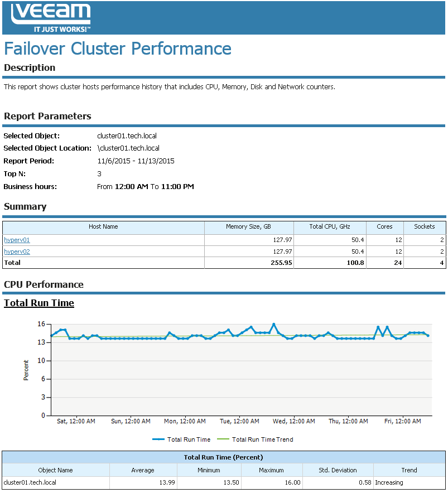Click the Report Parameters section heading
448x493 pixels.
pyautogui.click(x=47, y=117)
